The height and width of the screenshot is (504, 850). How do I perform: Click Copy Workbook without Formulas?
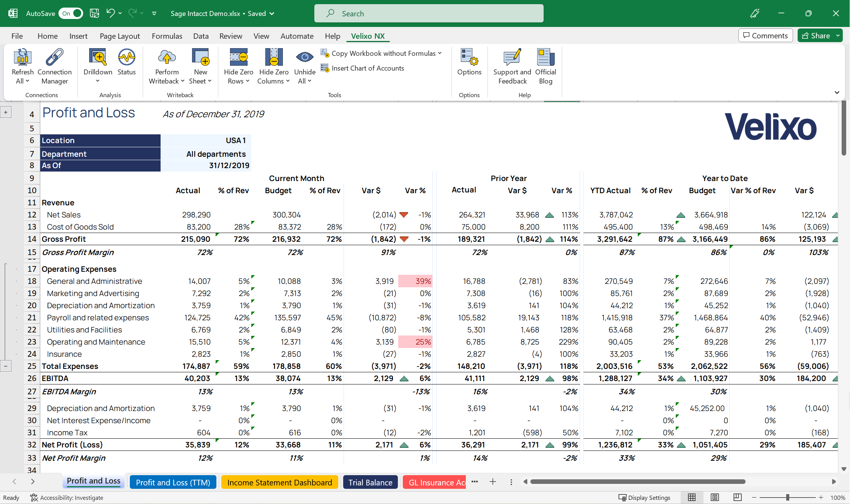(x=381, y=53)
